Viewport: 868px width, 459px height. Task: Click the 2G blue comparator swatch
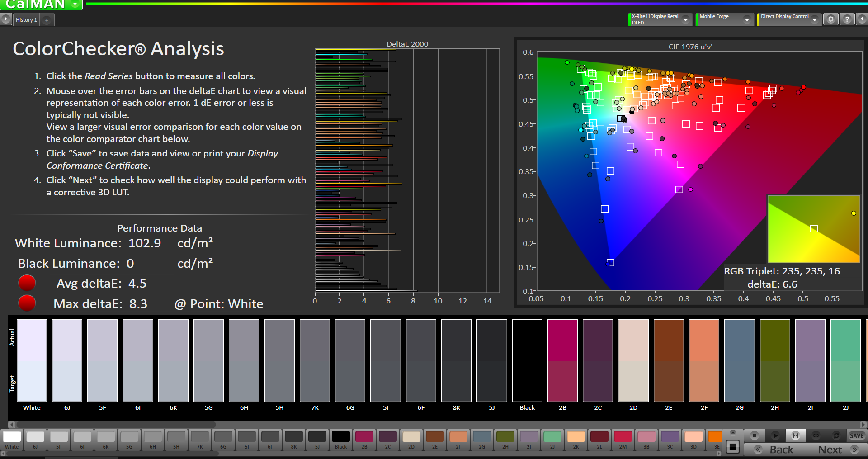[740, 360]
